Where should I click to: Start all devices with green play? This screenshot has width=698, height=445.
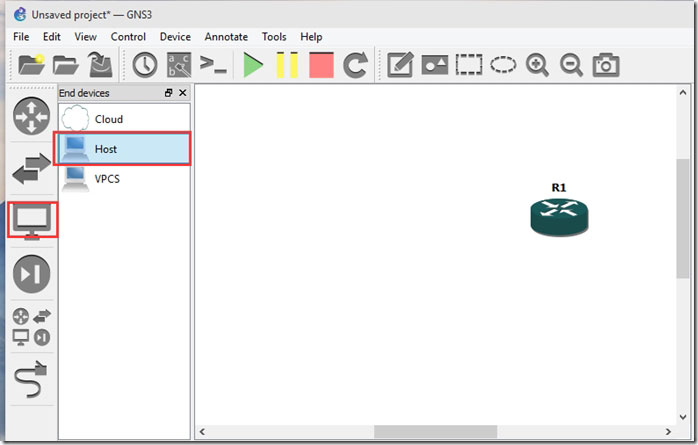[x=253, y=65]
